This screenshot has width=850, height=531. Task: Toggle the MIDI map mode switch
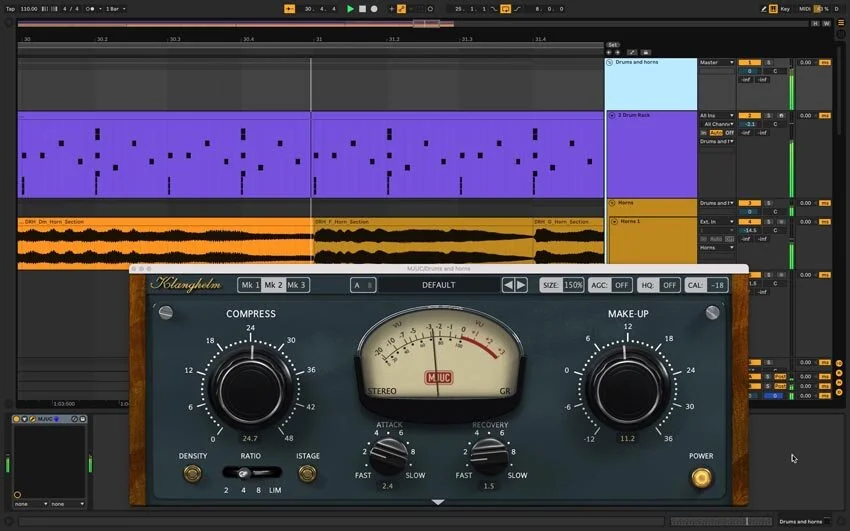click(804, 9)
